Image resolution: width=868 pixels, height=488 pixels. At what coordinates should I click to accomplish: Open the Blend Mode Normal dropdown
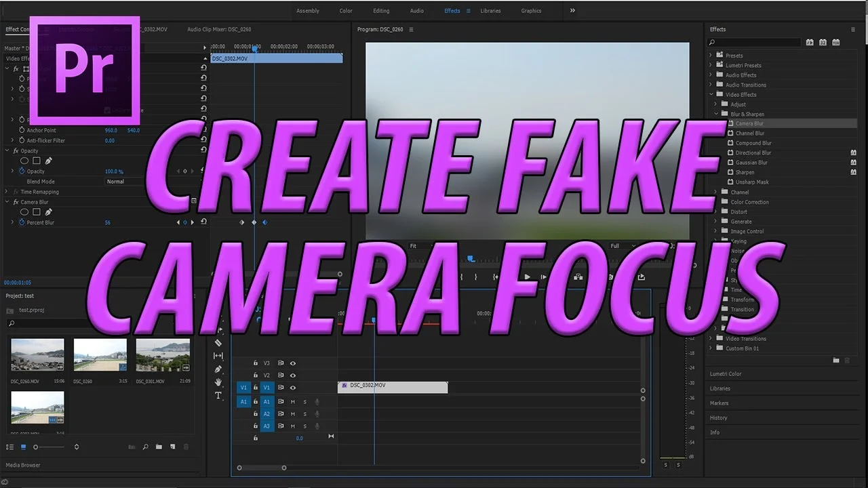(124, 182)
